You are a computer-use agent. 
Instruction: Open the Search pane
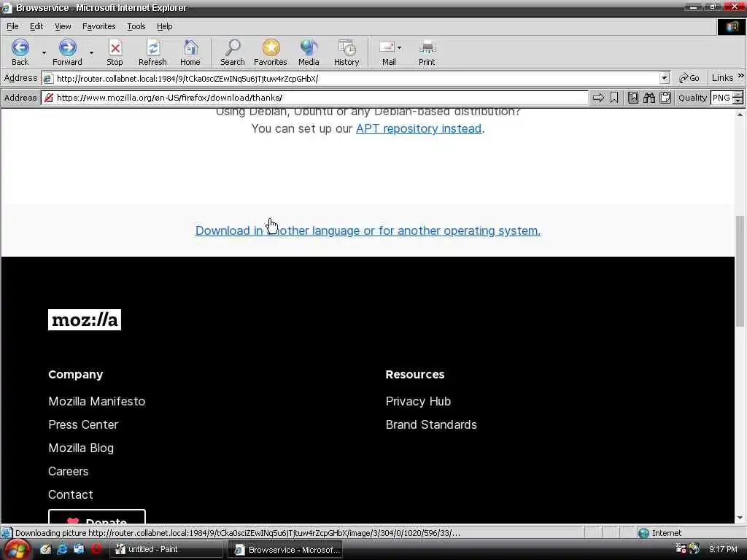click(x=233, y=52)
